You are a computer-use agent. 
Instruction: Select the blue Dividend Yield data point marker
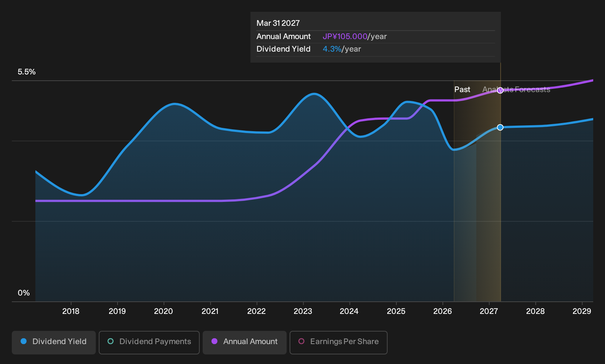click(x=500, y=127)
